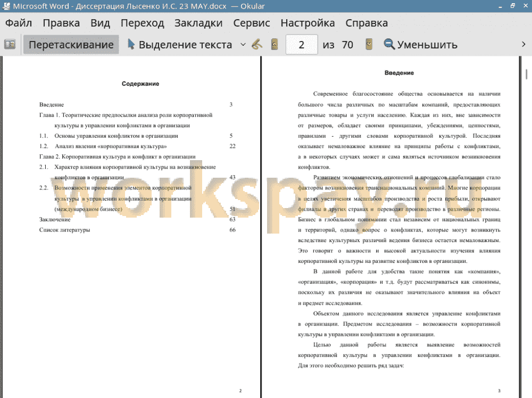Click the page number field showing 2
This screenshot has height=398, width=532.
(302, 45)
